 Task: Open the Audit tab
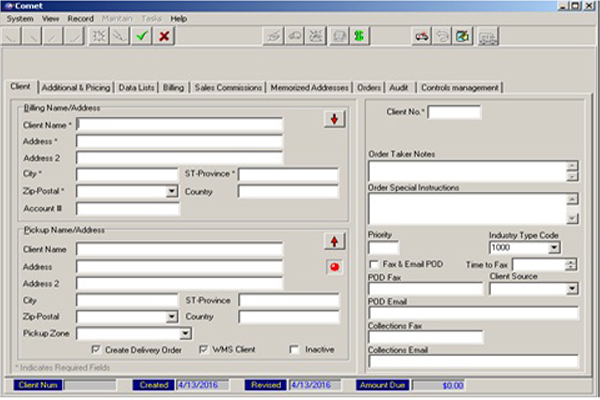[399, 88]
